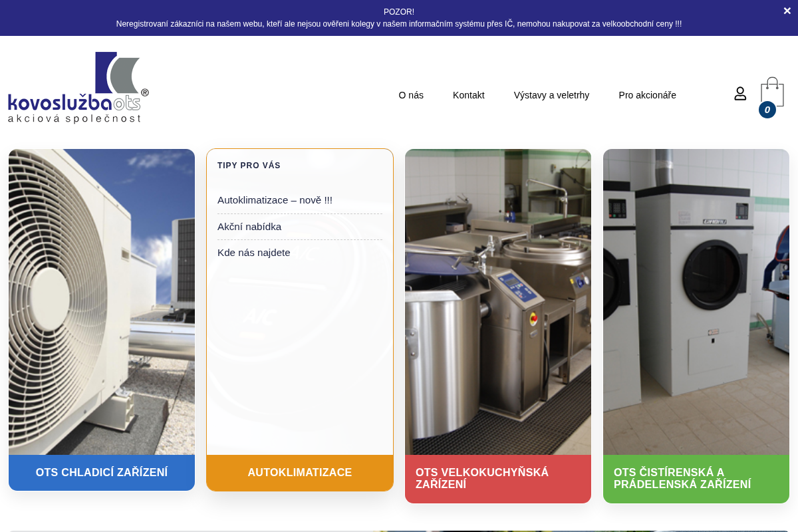The width and height of the screenshot is (798, 532).
Task: Open the shopping bag cart icon
Action: click(772, 92)
